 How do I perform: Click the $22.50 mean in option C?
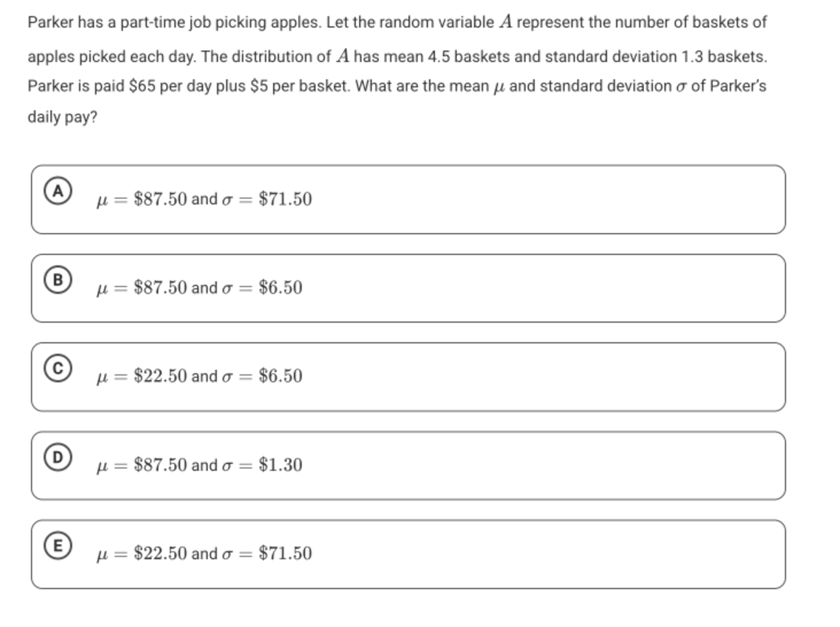pyautogui.click(x=160, y=376)
